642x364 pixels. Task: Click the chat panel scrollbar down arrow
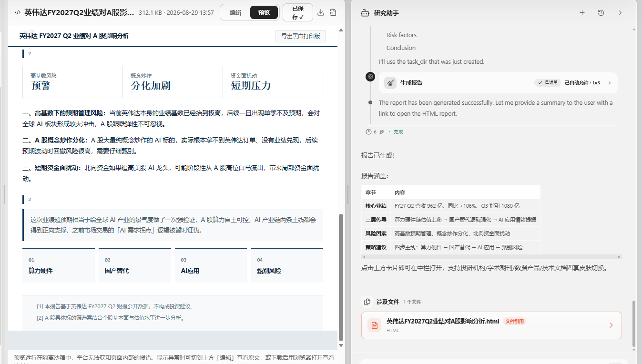pyautogui.click(x=634, y=349)
